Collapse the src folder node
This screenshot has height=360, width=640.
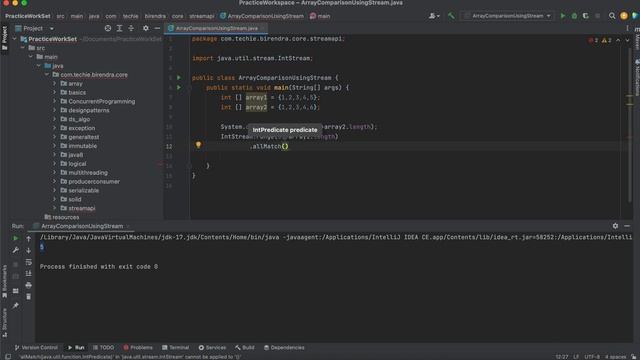23,48
